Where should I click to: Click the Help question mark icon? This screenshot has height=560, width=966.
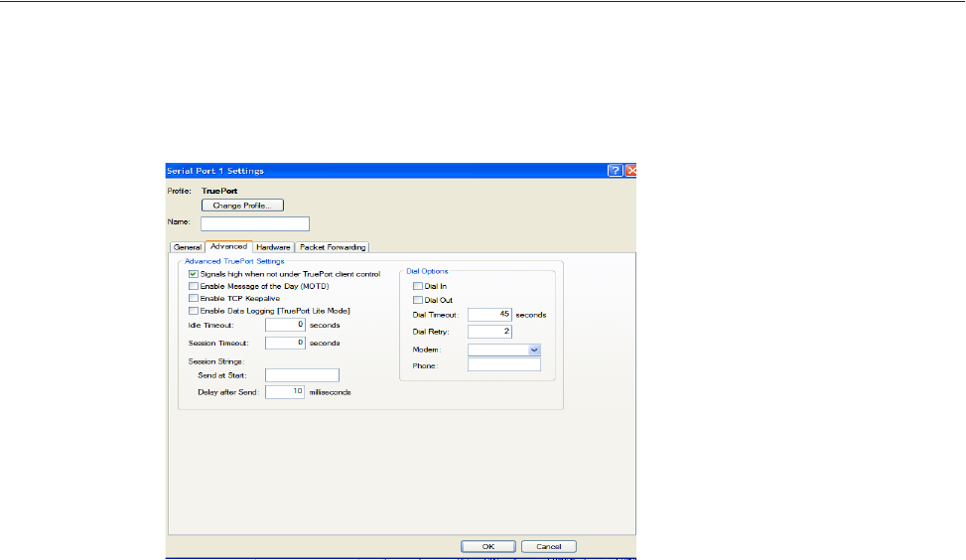coord(616,171)
